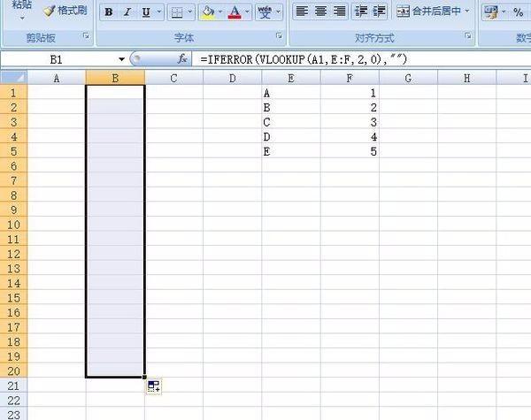
Task: Open the Auto Fill Options button
Action: click(x=153, y=386)
